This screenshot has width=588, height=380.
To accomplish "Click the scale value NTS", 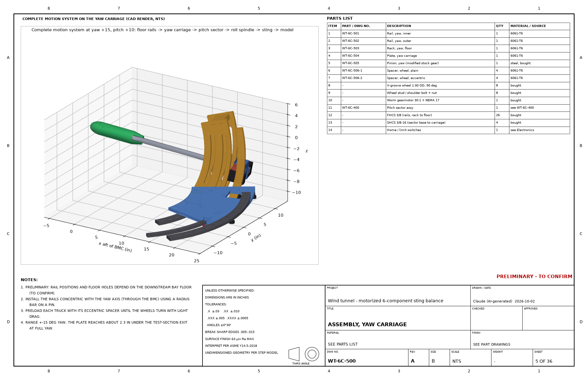I will tap(457, 361).
